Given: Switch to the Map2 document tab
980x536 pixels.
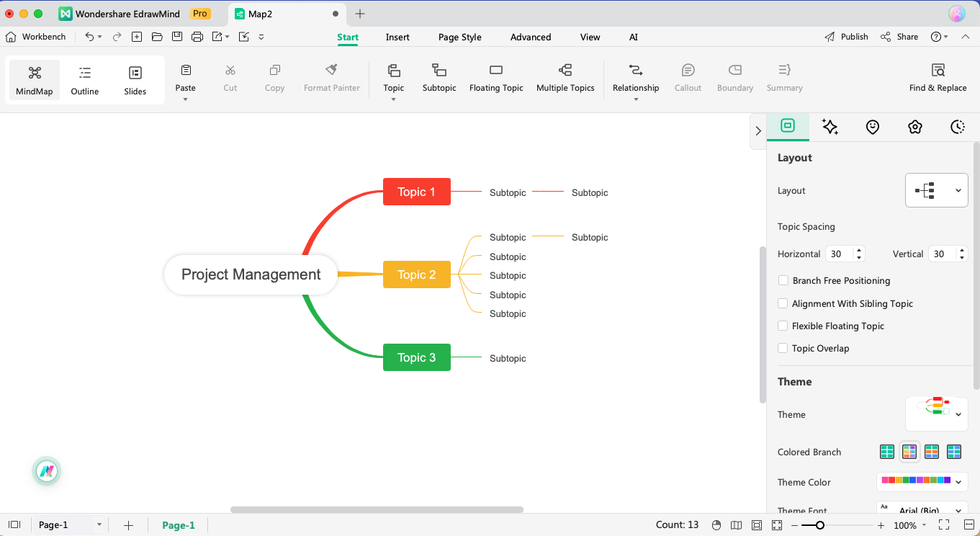Looking at the screenshot, I should 287,14.
